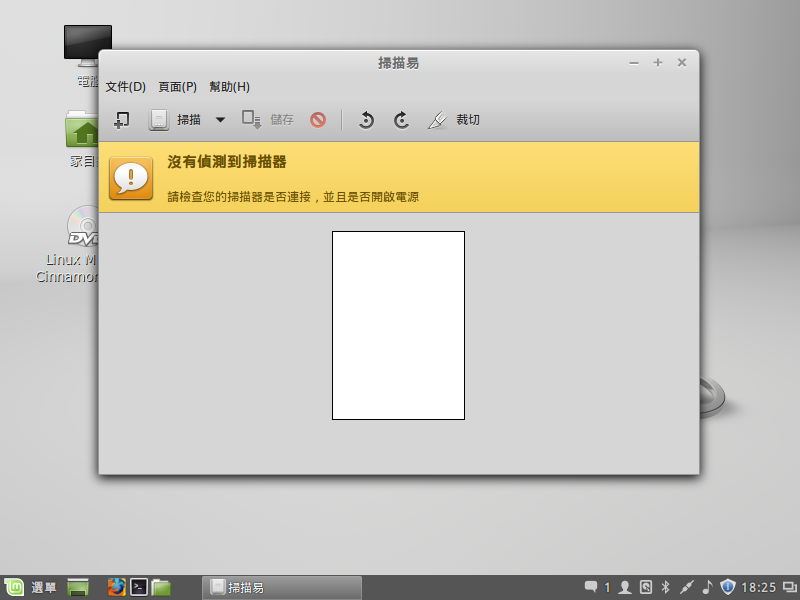
Task: Rotate the page left (counterclockwise)
Action: coord(366,120)
